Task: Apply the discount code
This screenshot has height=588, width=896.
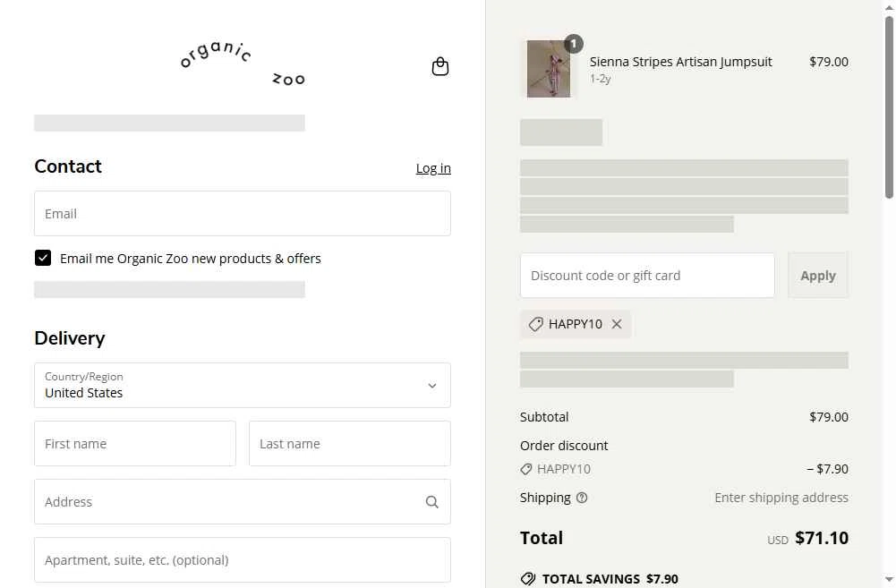Action: coord(818,276)
